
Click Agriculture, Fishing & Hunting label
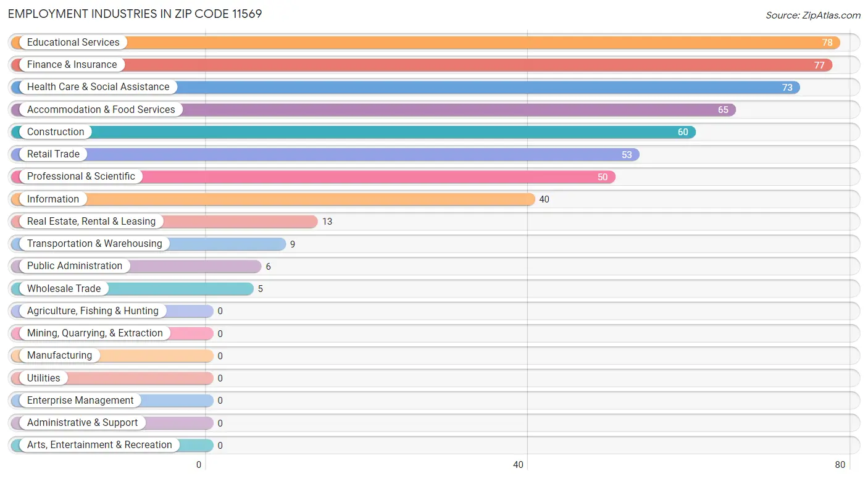(93, 311)
